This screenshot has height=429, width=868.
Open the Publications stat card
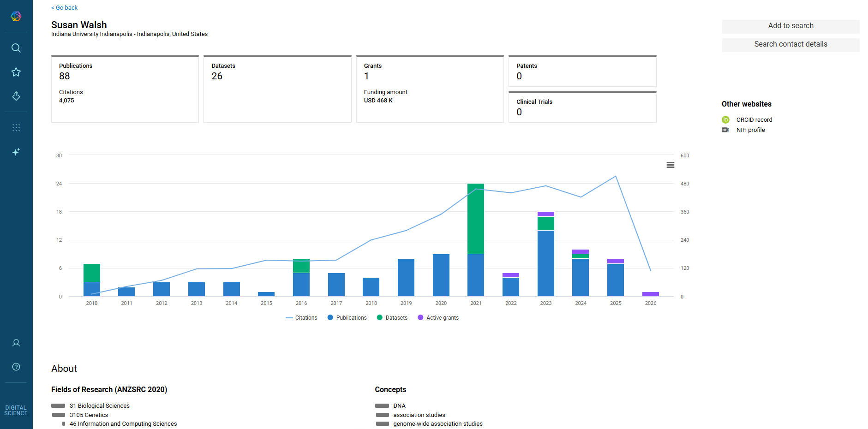coord(125,89)
